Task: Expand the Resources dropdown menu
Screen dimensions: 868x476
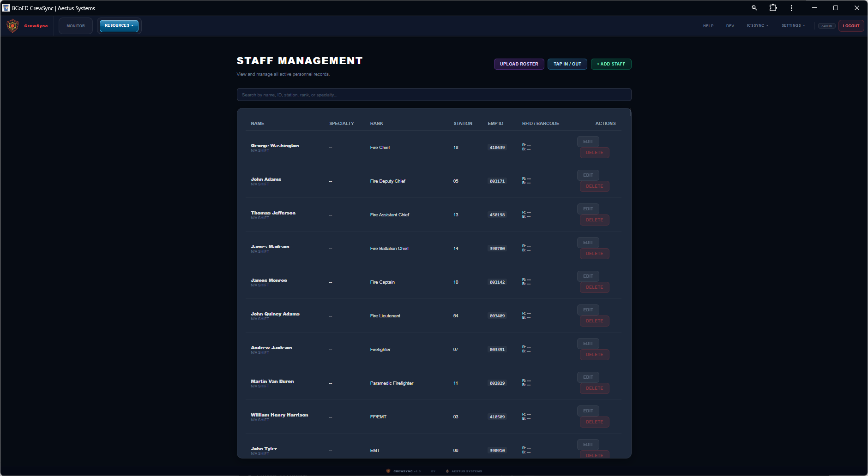Action: point(119,26)
